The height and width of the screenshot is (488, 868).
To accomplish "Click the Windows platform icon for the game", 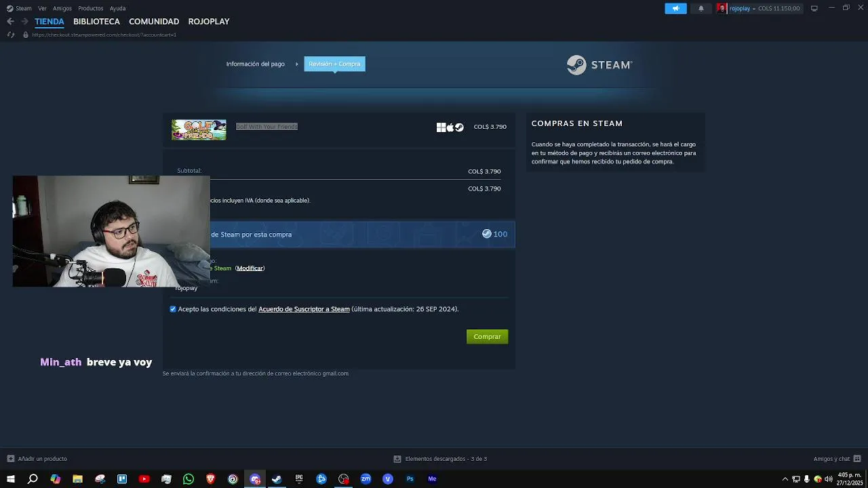I will click(x=441, y=127).
